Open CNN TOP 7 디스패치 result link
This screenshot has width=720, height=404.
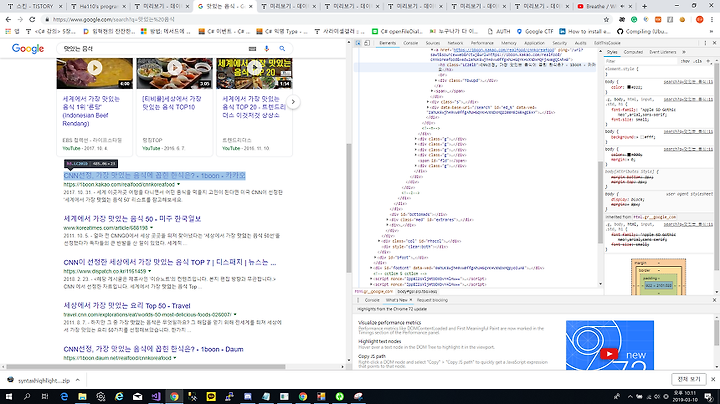[x=170, y=263]
